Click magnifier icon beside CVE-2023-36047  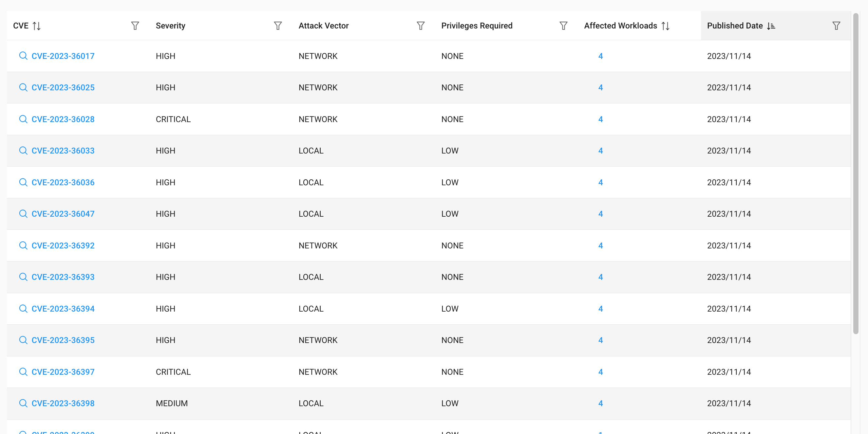[x=23, y=214]
